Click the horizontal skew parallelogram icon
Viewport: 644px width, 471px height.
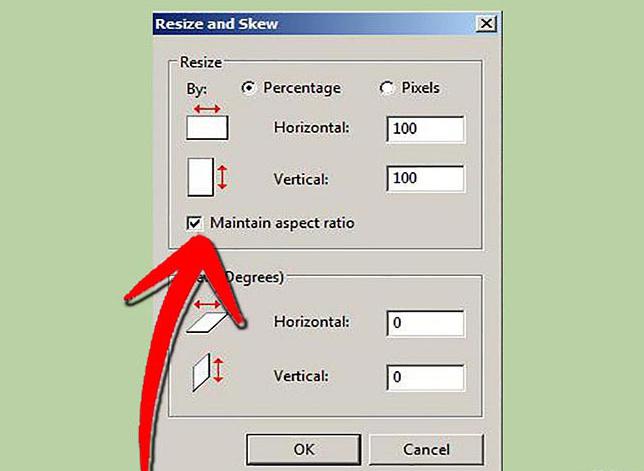(x=207, y=316)
